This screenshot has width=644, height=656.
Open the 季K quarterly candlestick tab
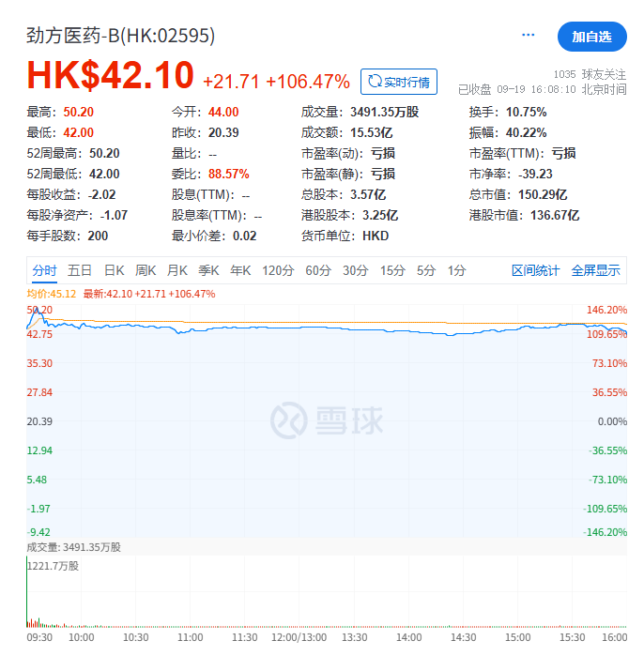pos(208,270)
